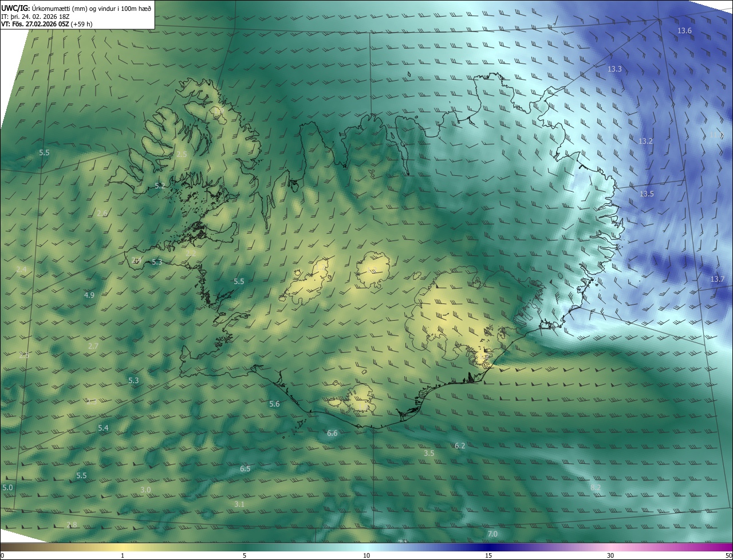Click the color scale tick label 15
The height and width of the screenshot is (560, 733).
(x=488, y=555)
